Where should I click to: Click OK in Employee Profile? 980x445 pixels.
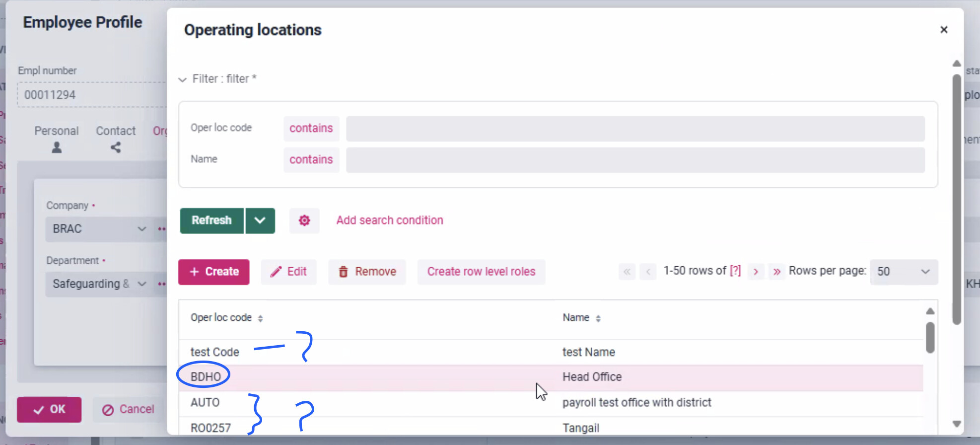point(49,410)
